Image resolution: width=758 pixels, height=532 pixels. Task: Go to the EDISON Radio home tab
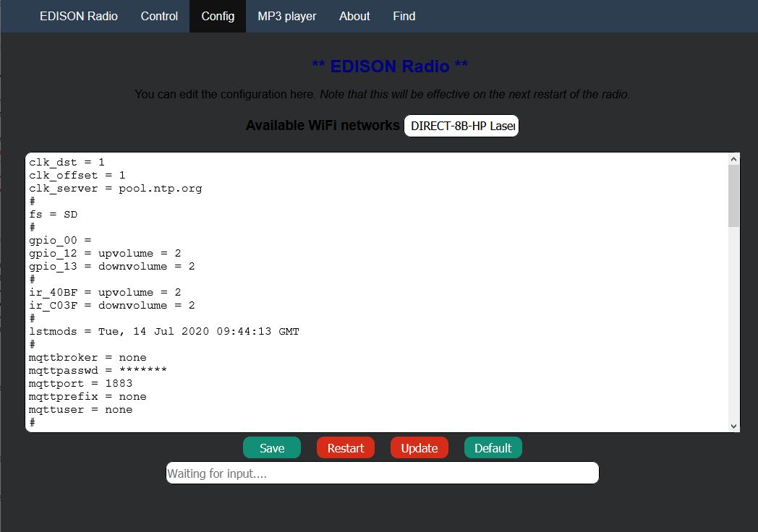[78, 16]
